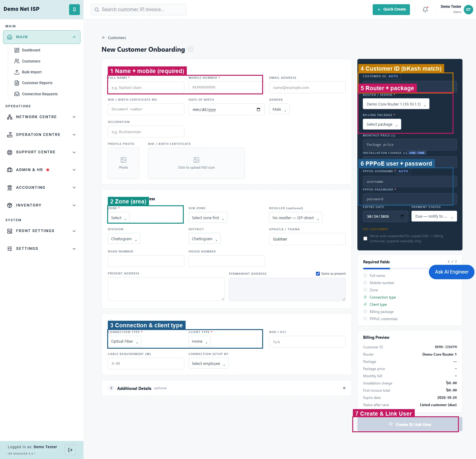Open Customer Reports page
The height and width of the screenshot is (459, 476).
37,83
